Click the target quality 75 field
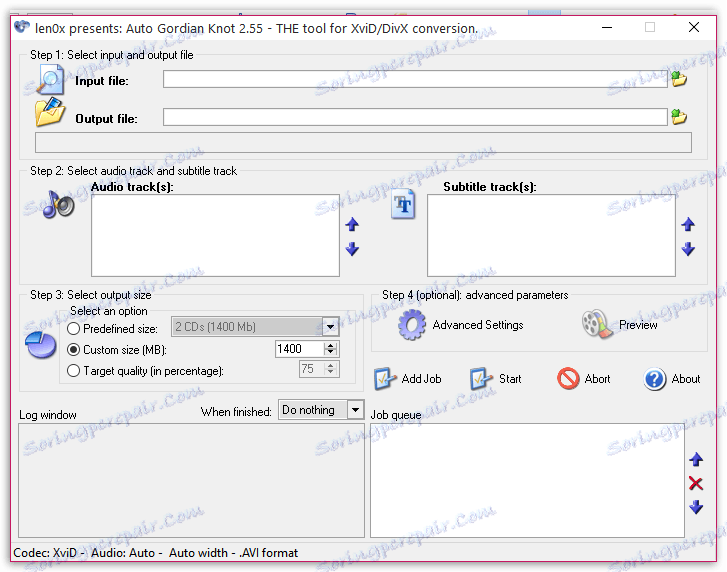727x572 pixels. click(x=312, y=369)
